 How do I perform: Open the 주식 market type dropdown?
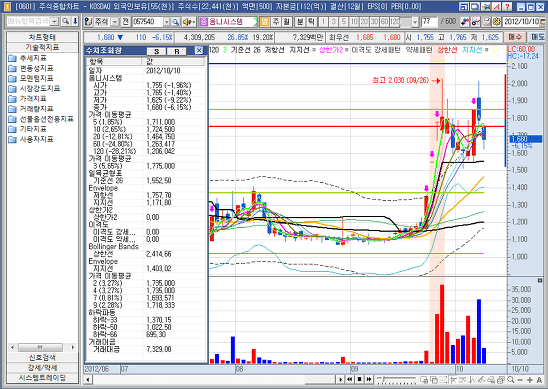tap(115, 22)
